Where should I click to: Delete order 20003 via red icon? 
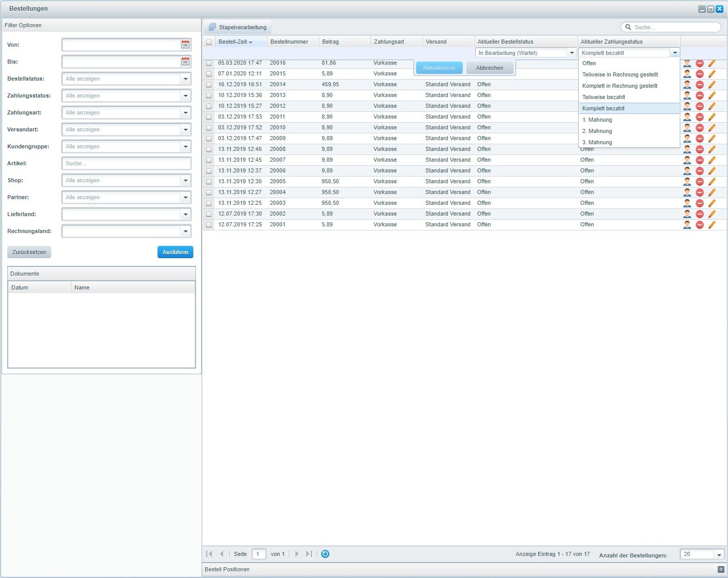[x=699, y=203]
